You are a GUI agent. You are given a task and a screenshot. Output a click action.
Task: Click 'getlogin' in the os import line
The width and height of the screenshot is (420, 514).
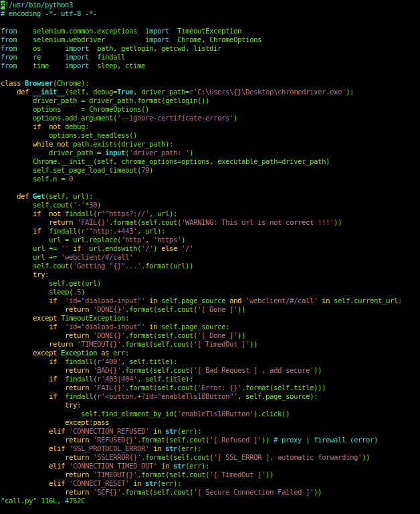coord(137,48)
